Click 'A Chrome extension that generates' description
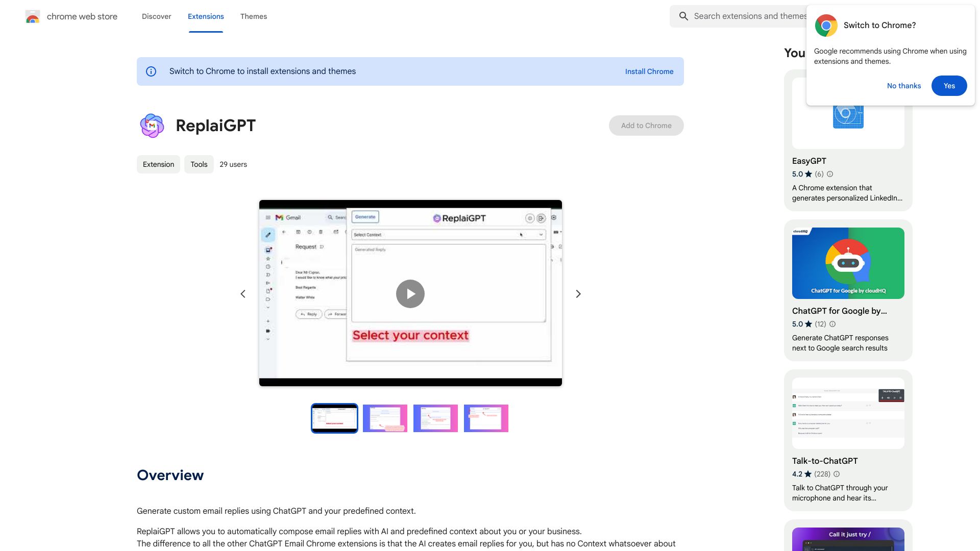The height and width of the screenshot is (551, 980). [847, 193]
